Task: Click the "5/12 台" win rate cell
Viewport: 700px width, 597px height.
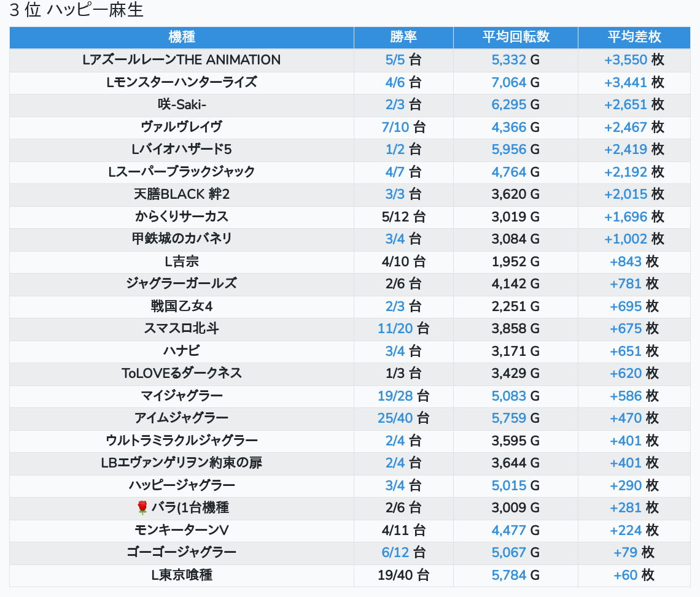Action: (403, 217)
